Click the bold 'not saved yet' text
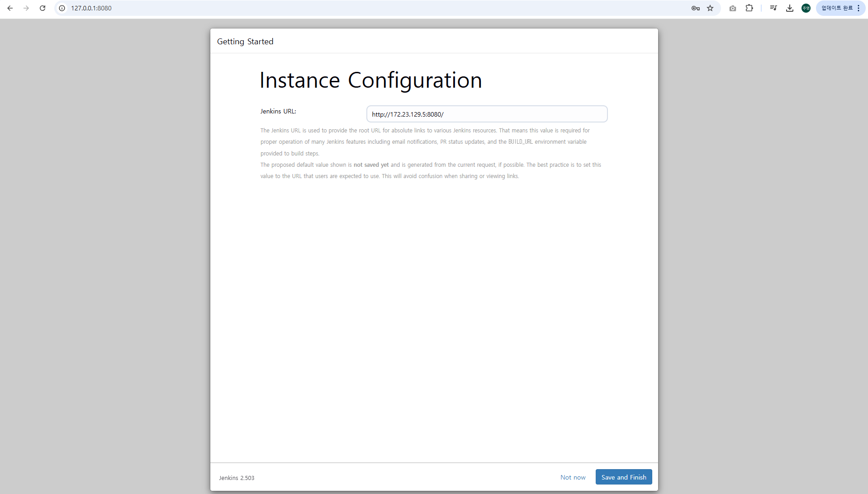Viewport: 868px width, 494px height. [x=371, y=165]
